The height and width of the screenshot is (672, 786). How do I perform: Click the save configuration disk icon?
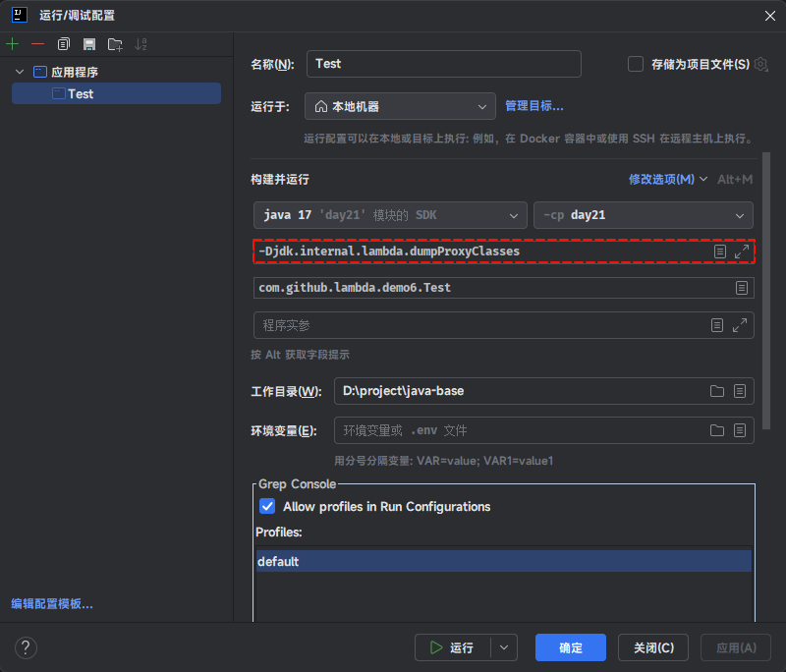pos(89,44)
